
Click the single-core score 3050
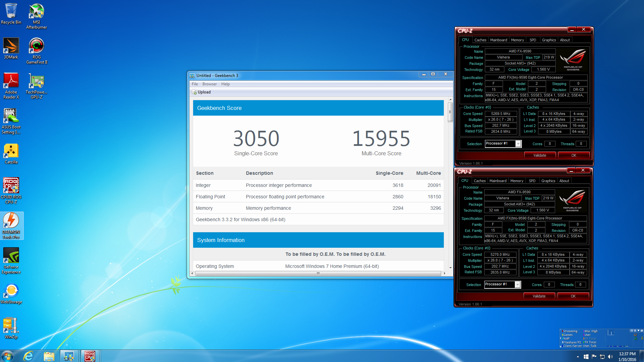pos(256,138)
